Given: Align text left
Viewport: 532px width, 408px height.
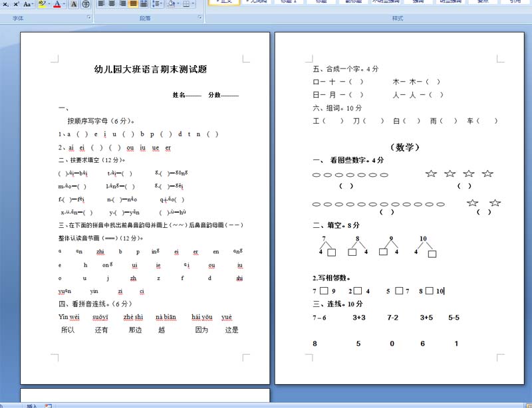Looking at the screenshot, I should pos(101,3).
